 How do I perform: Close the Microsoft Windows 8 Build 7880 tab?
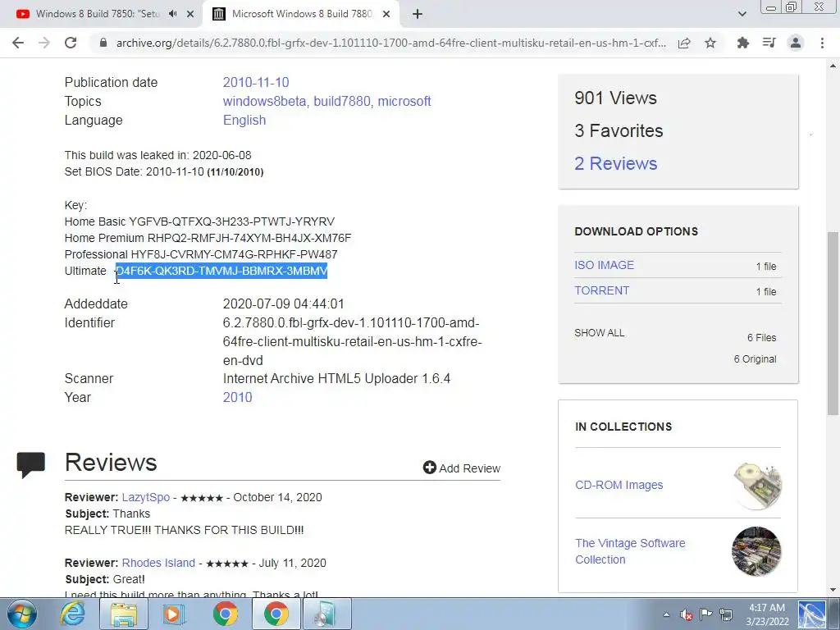[386, 15]
